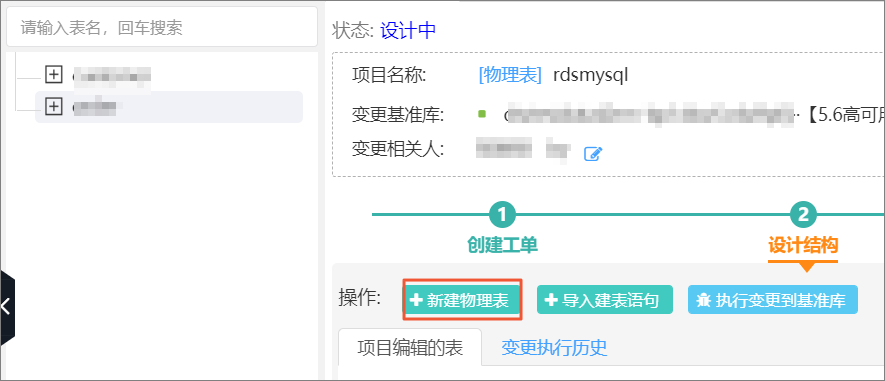This screenshot has width=885, height=381.
Task: Switch to the 变更执行历史 tab
Action: [x=554, y=348]
